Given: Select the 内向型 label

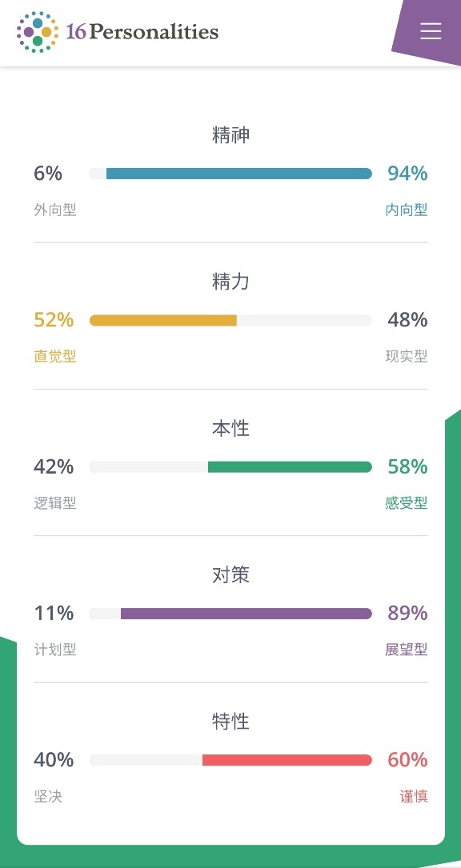Looking at the screenshot, I should tap(407, 210).
